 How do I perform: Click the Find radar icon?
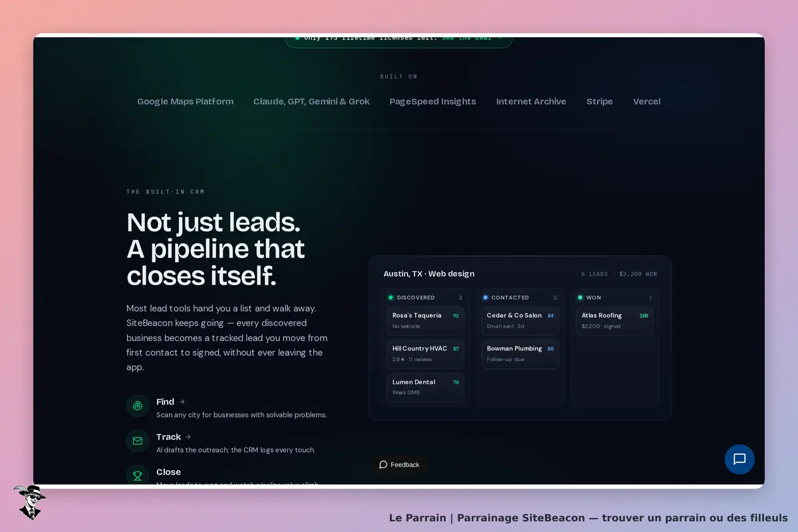tap(138, 406)
